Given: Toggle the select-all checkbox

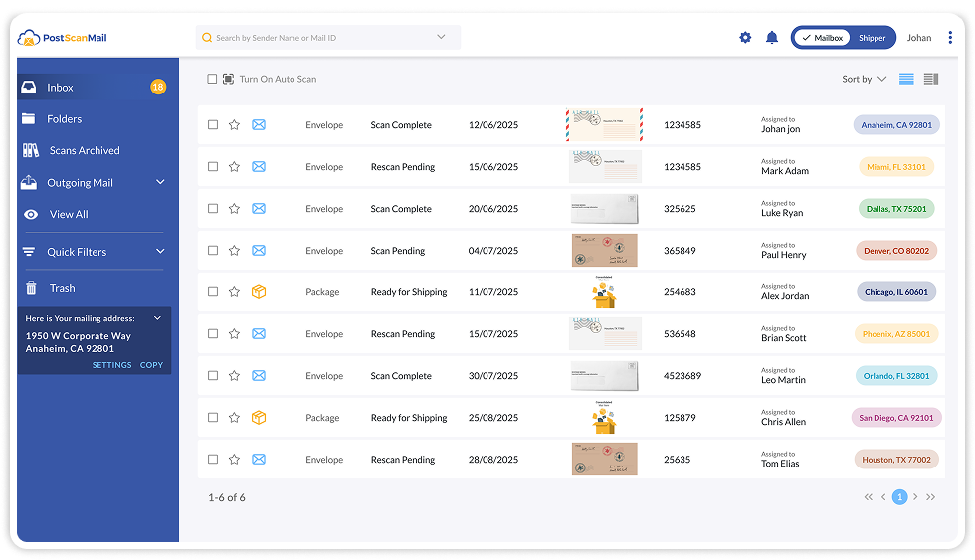Looking at the screenshot, I should [212, 79].
